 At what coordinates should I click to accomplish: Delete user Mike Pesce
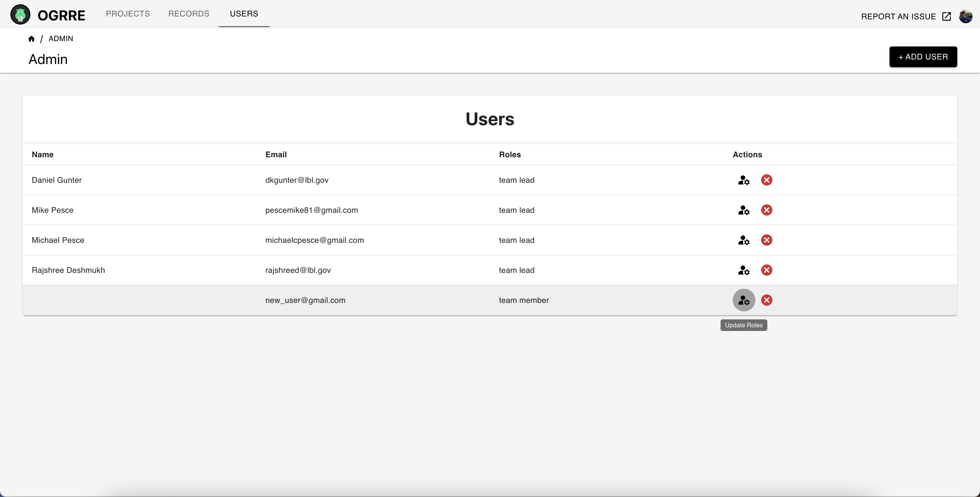pos(766,210)
